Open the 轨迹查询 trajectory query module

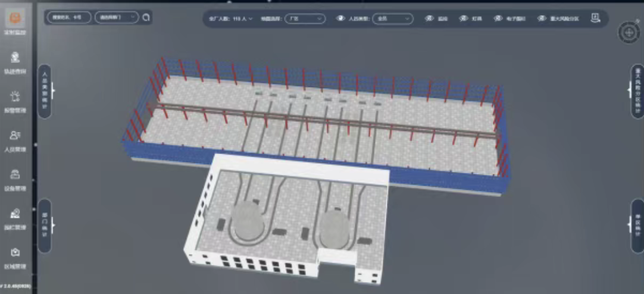[x=15, y=62]
